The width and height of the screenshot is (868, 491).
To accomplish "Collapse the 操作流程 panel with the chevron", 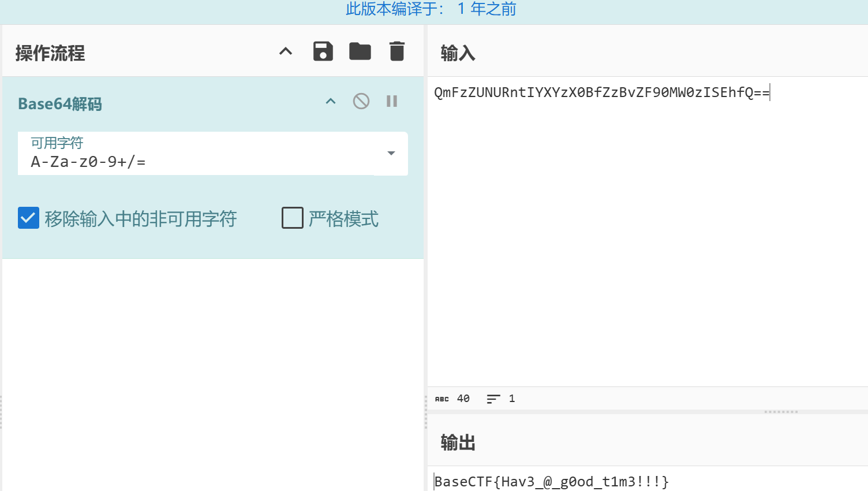I will [286, 51].
